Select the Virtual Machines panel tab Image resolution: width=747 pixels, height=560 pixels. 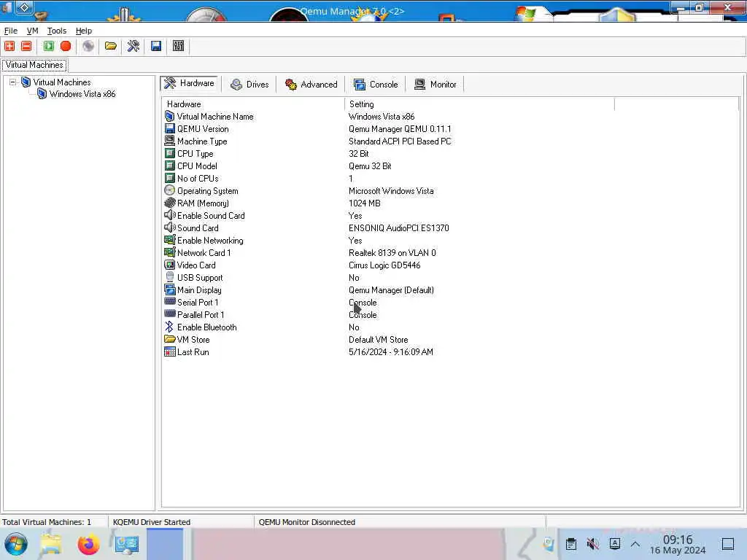point(34,65)
